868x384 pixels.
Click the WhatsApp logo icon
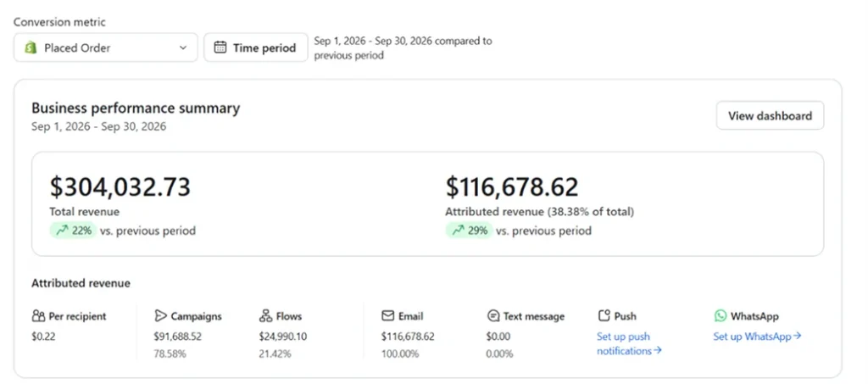721,316
